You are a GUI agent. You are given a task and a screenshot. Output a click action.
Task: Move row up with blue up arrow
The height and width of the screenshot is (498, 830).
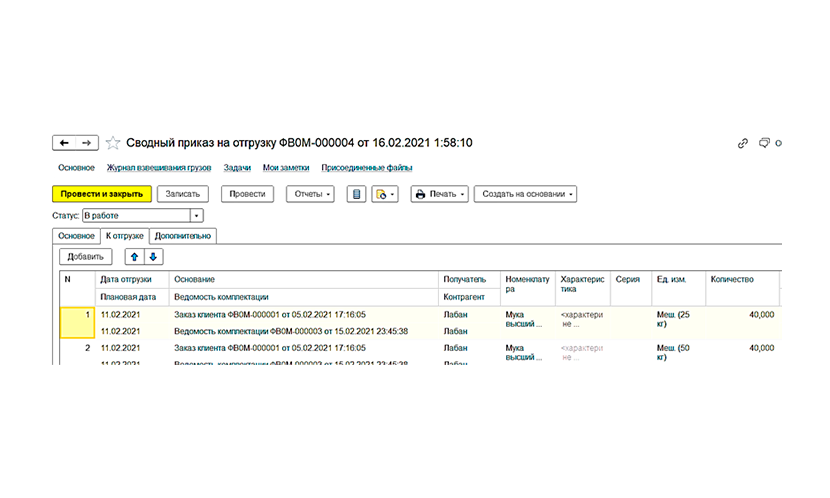pyautogui.click(x=134, y=257)
